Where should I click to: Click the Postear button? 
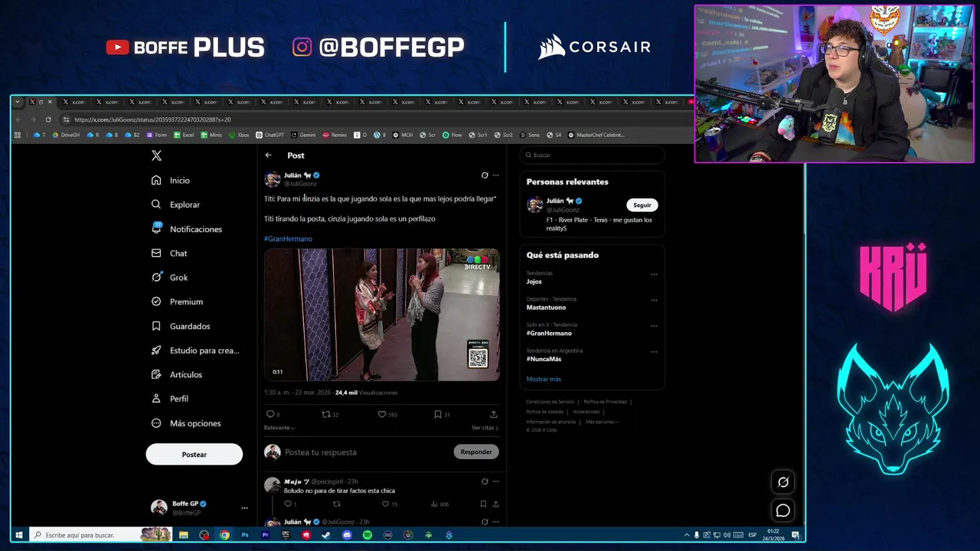point(194,455)
